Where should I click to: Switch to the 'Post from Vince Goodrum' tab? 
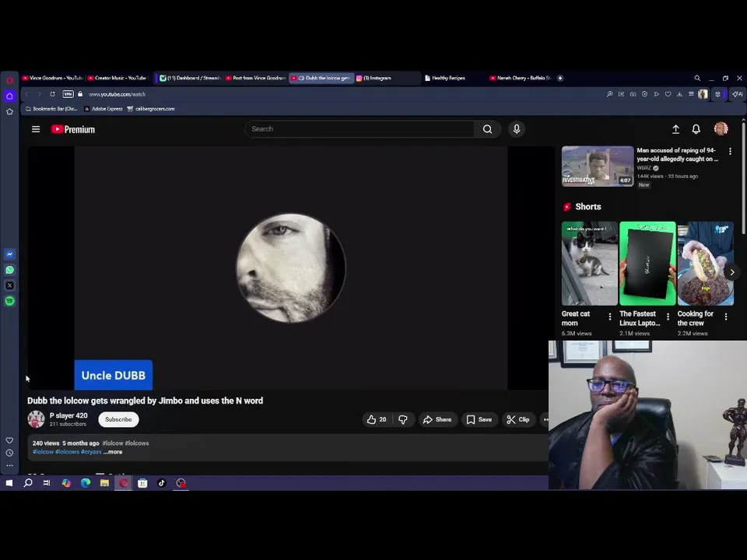pyautogui.click(x=256, y=78)
